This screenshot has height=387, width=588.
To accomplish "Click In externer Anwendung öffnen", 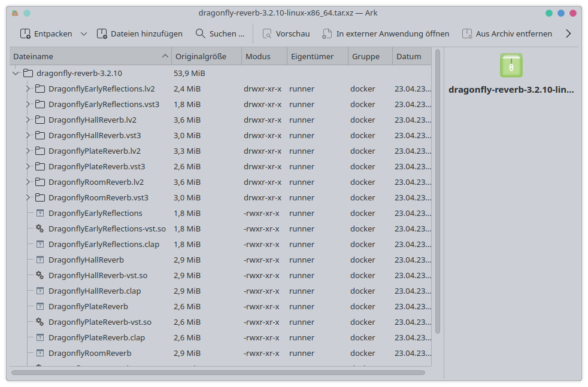I will click(x=386, y=33).
